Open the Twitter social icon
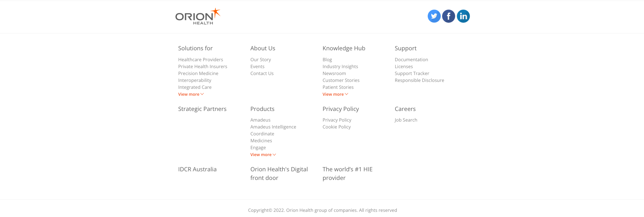The image size is (644, 217). (x=434, y=16)
